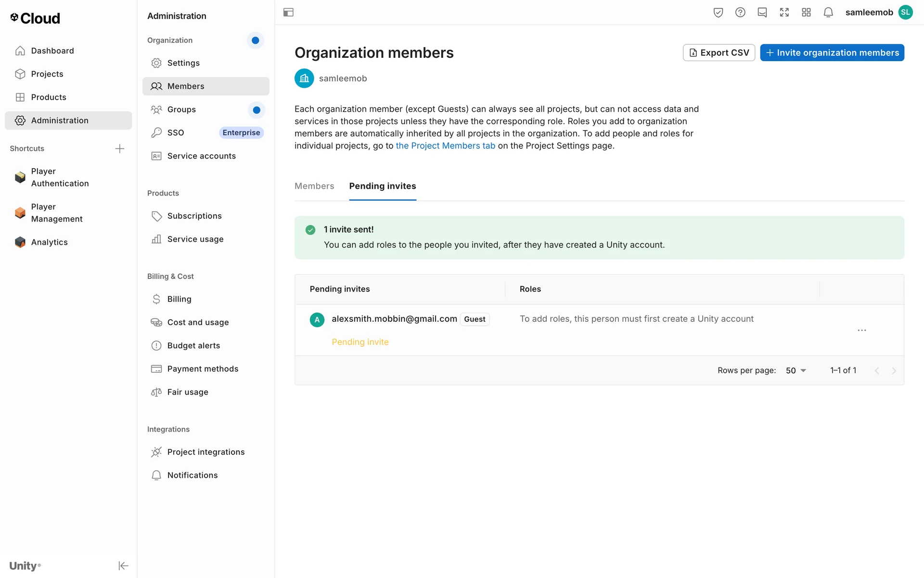
Task: Click the Export CSV button
Action: pyautogui.click(x=719, y=53)
